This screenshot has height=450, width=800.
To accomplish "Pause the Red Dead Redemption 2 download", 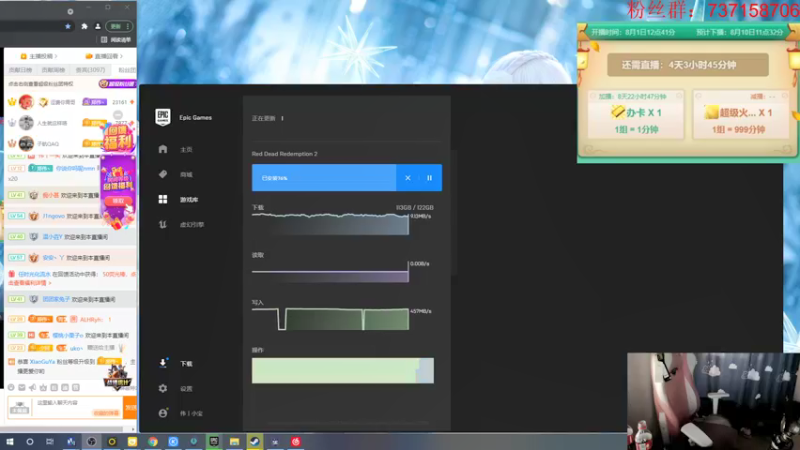I will pyautogui.click(x=430, y=178).
